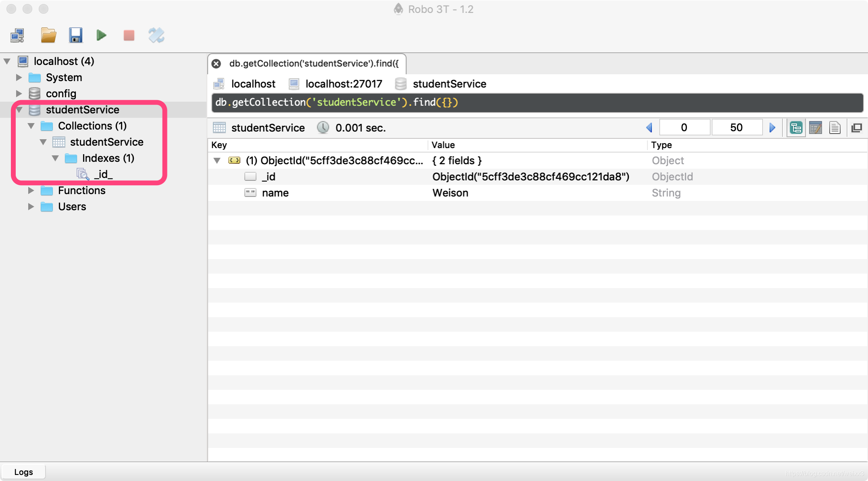The height and width of the screenshot is (481, 868).
Task: Open the Logs panel button
Action: pyautogui.click(x=23, y=472)
